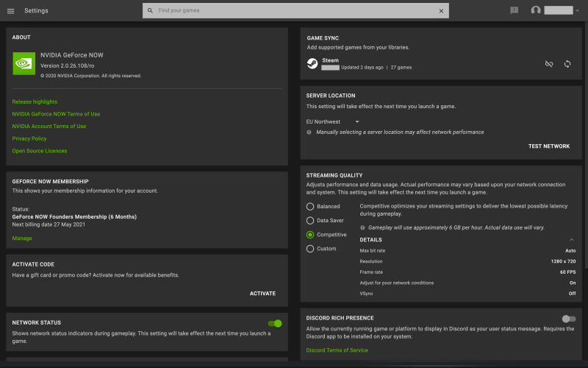Click the search magnifier icon

click(x=150, y=11)
